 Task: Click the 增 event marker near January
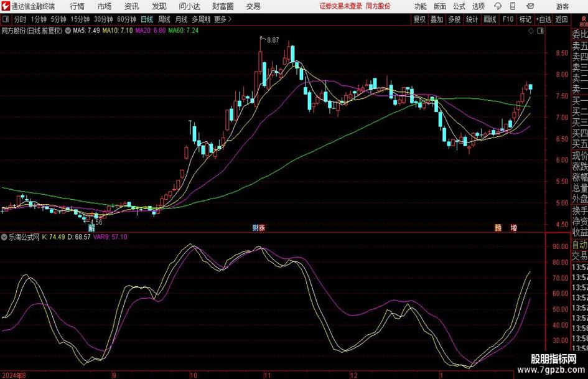[x=514, y=228]
